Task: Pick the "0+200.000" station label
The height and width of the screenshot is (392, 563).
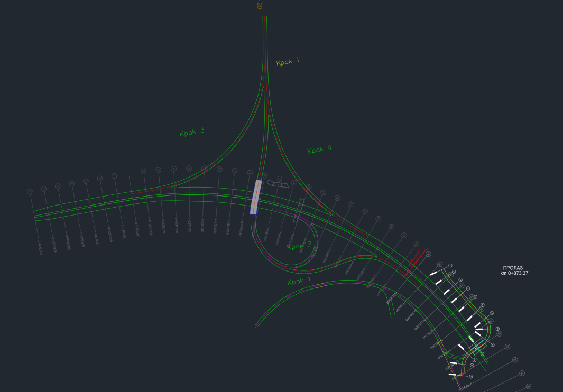Action: tap(151, 227)
